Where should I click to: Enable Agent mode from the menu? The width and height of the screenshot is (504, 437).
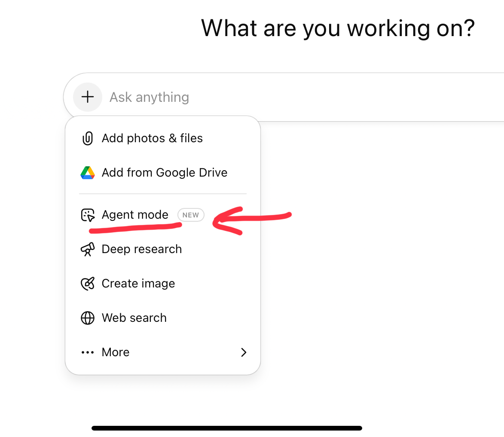point(163,215)
